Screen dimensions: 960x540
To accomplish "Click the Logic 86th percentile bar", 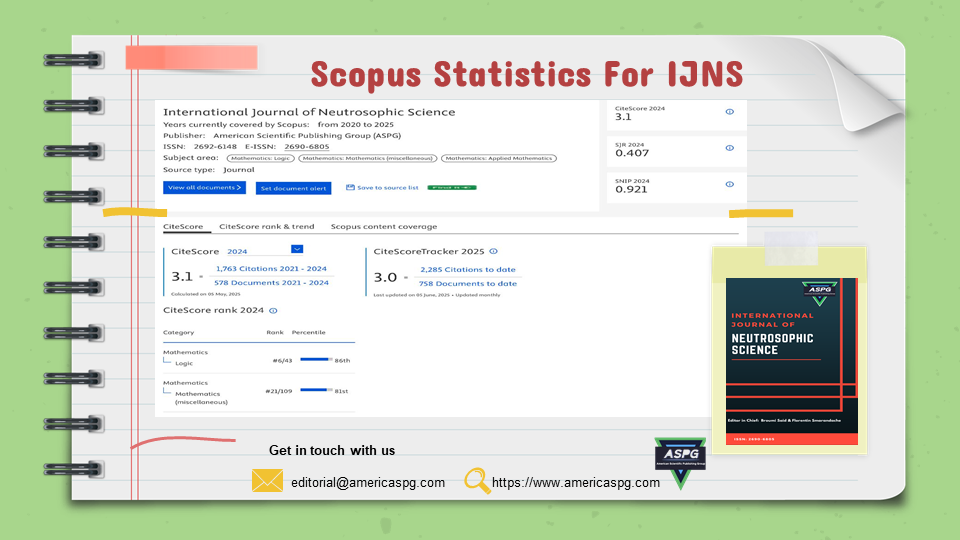I will coord(317,359).
